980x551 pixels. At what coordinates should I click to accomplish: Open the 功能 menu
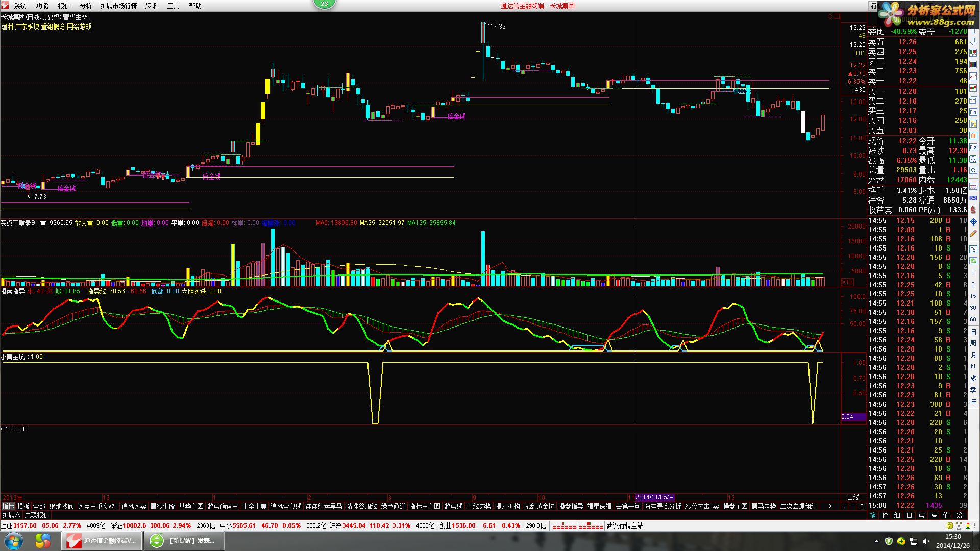42,6
